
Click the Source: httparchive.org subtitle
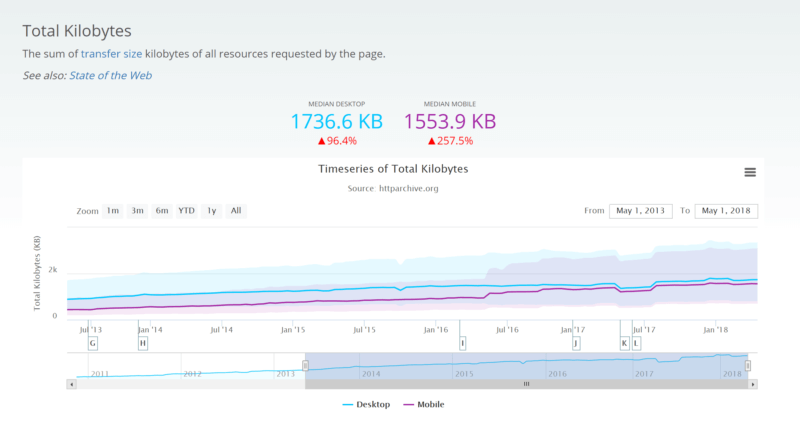393,189
